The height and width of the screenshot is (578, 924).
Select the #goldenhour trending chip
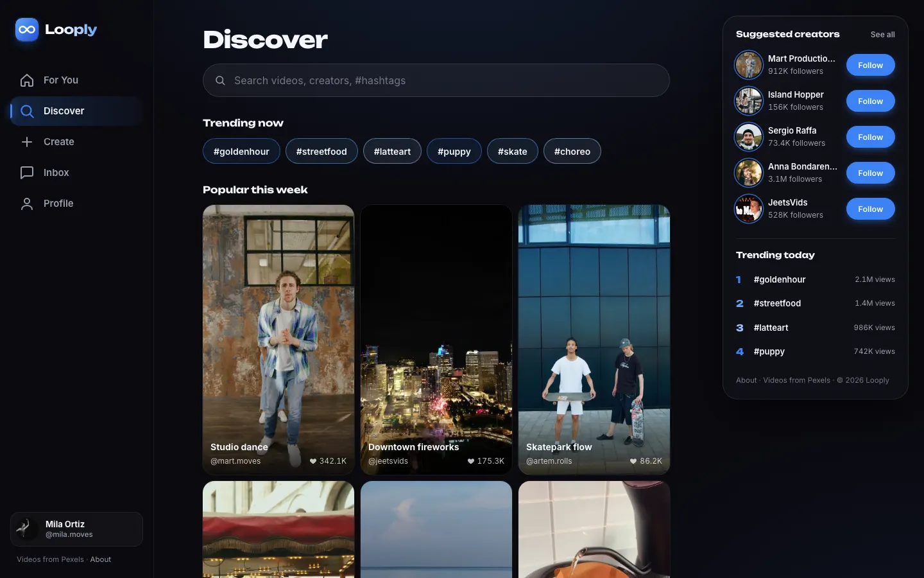pos(241,152)
